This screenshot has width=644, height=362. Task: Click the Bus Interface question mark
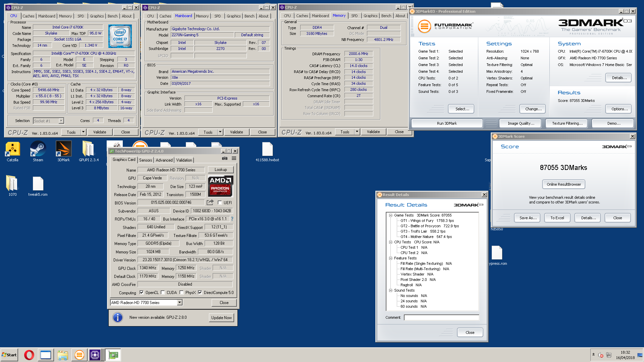(x=232, y=219)
